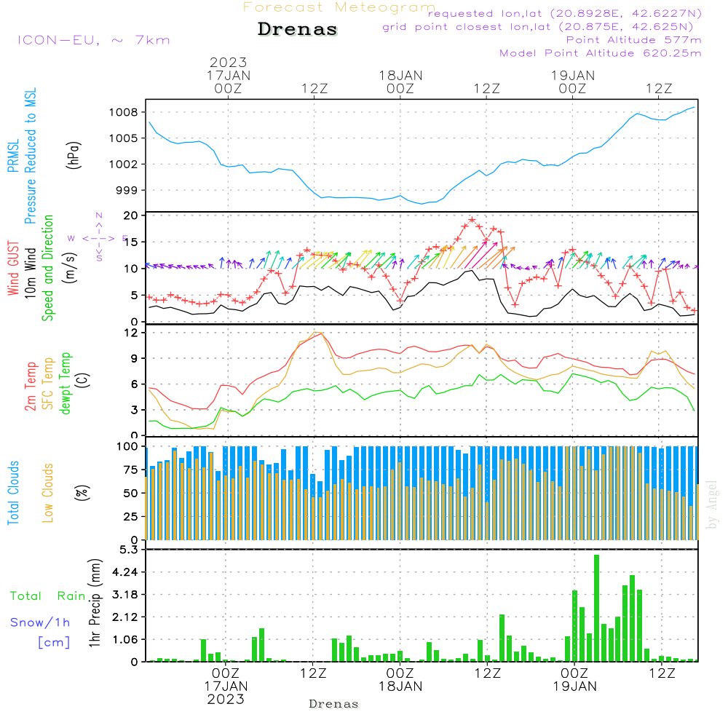Click the 'ICON-EU, ~ 7km' model label
The height and width of the screenshot is (728, 728).
(94, 40)
